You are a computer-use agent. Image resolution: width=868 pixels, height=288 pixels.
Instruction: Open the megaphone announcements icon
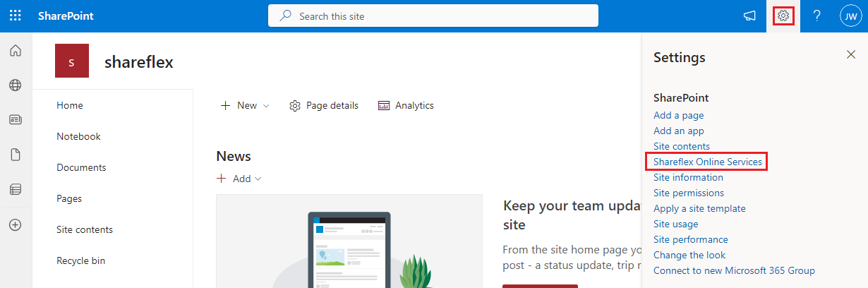pos(750,16)
